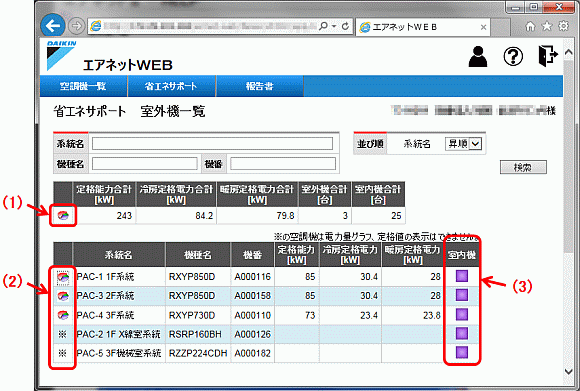Screen dimensions: 580x391
Task: Click the 系統名 input field
Action: click(x=212, y=144)
